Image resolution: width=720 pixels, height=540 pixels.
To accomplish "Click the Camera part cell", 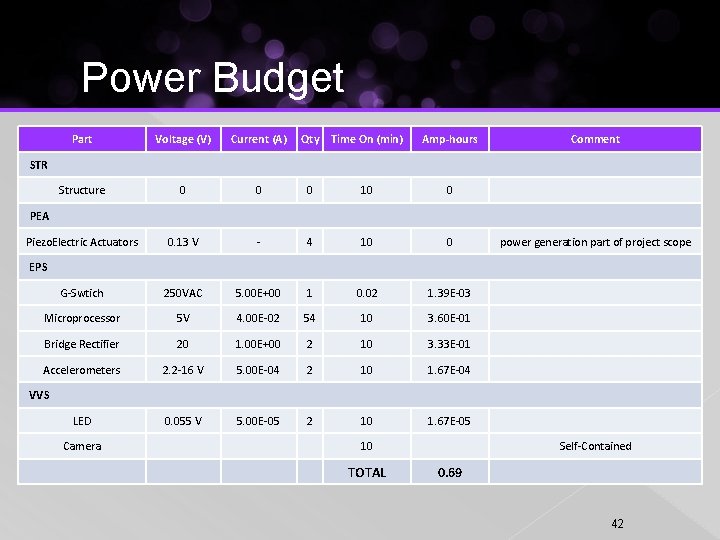I will 82,446.
